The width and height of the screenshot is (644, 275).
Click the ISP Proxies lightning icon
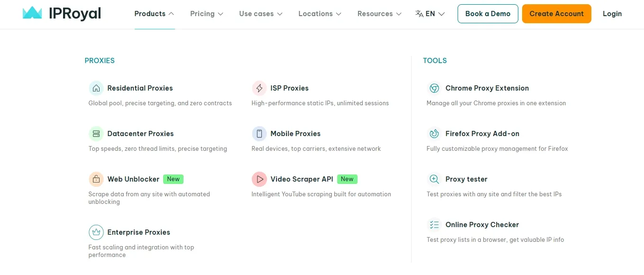click(259, 88)
